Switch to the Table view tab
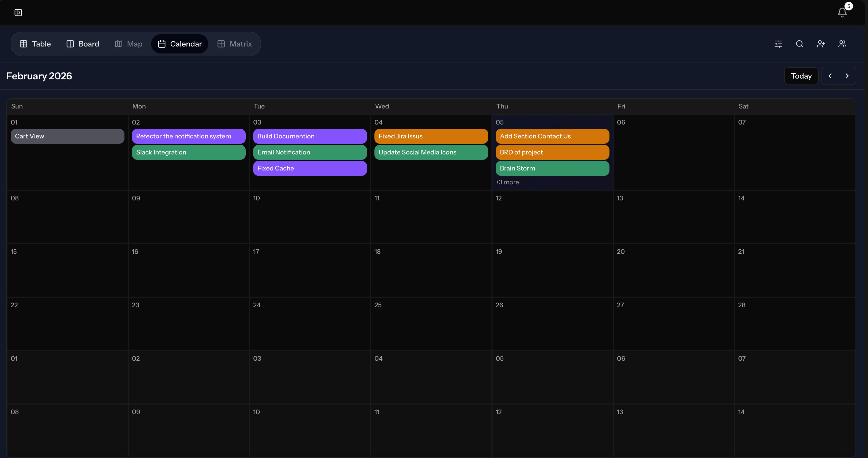The width and height of the screenshot is (868, 458). 35,44
